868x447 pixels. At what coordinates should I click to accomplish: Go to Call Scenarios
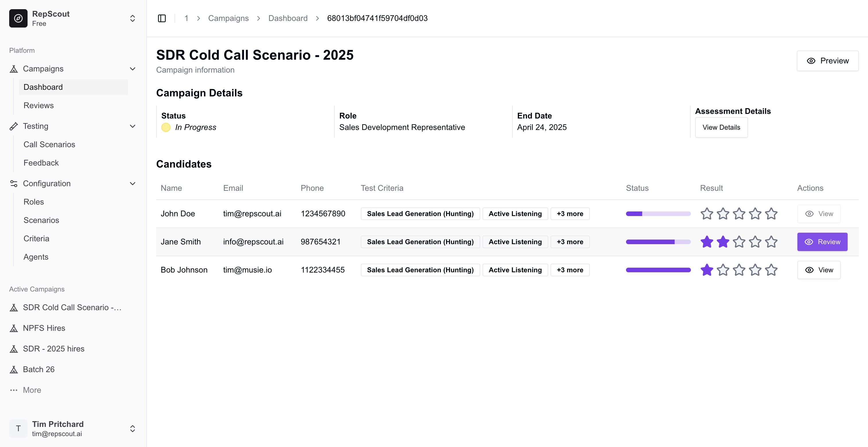(73, 145)
